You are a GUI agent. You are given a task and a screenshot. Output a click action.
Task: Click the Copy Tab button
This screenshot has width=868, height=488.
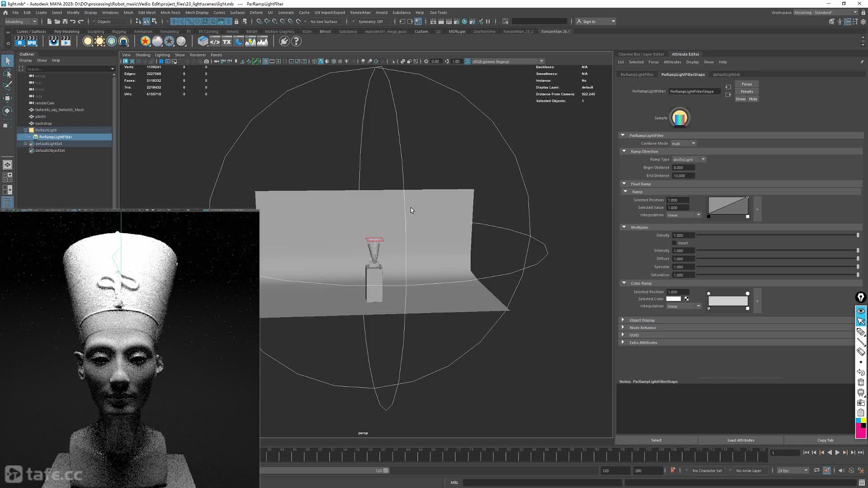(825, 440)
